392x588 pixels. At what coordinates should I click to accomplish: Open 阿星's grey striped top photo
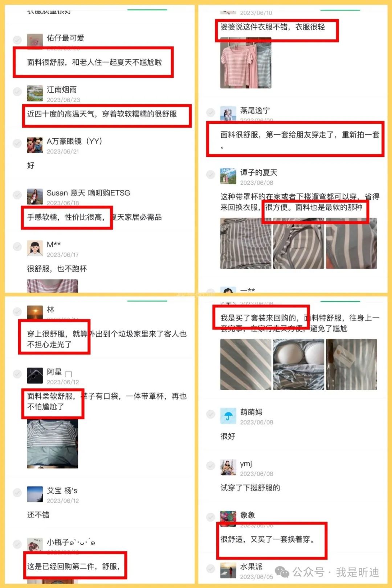pos(52,444)
